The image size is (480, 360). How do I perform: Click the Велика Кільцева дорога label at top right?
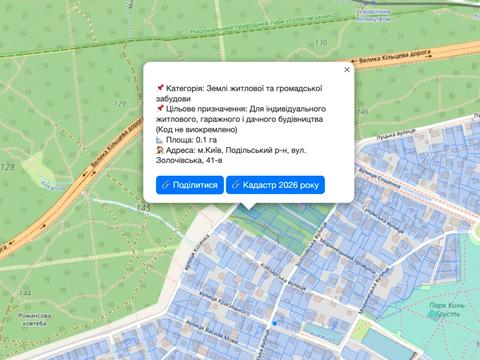tap(395, 57)
